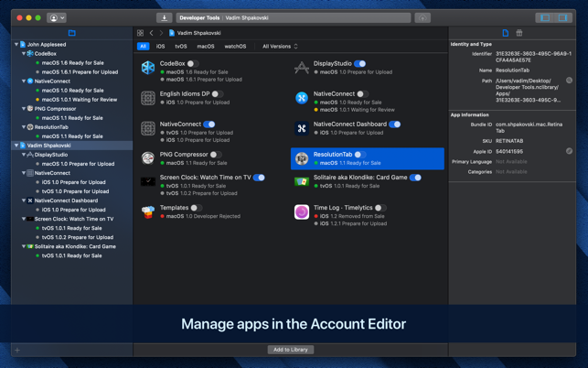
Task: Select the Time Log - Timelytics app icon
Action: click(302, 211)
